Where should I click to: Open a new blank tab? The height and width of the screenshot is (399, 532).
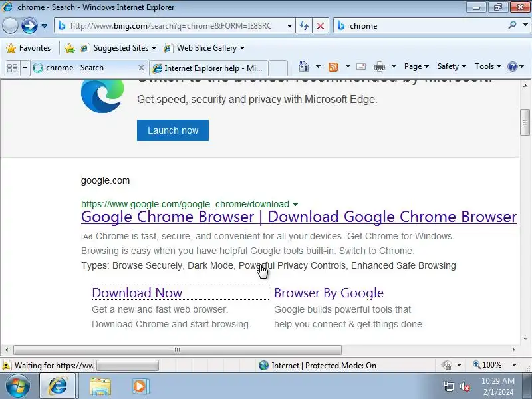pyautogui.click(x=278, y=68)
